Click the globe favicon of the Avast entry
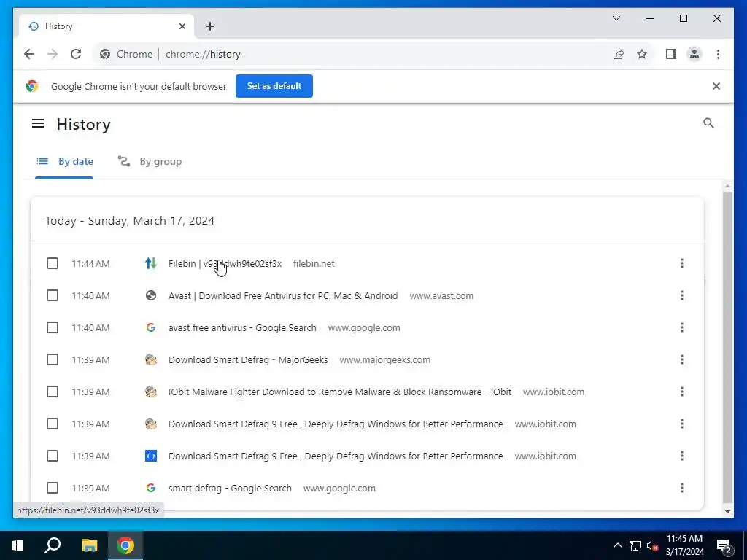The height and width of the screenshot is (560, 747). click(x=150, y=296)
